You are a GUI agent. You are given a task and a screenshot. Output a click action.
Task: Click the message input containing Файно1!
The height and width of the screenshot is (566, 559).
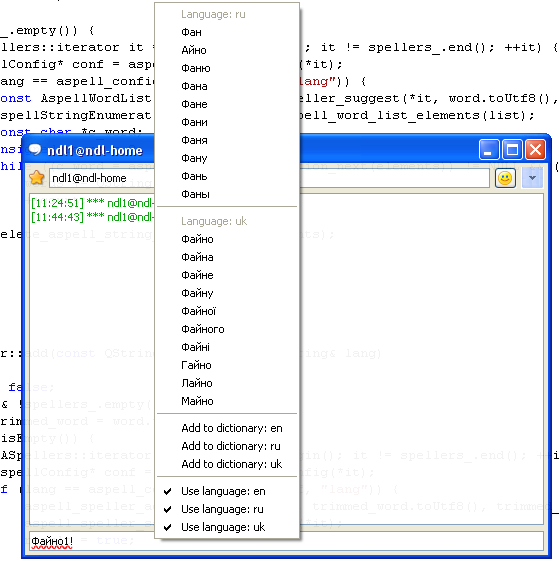click(286, 541)
